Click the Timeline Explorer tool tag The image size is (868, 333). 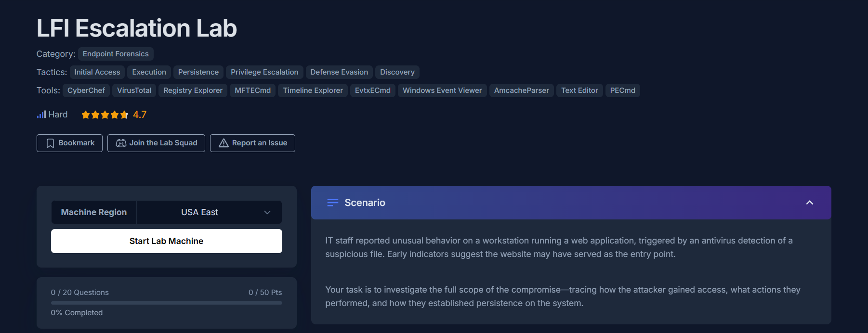coord(313,90)
